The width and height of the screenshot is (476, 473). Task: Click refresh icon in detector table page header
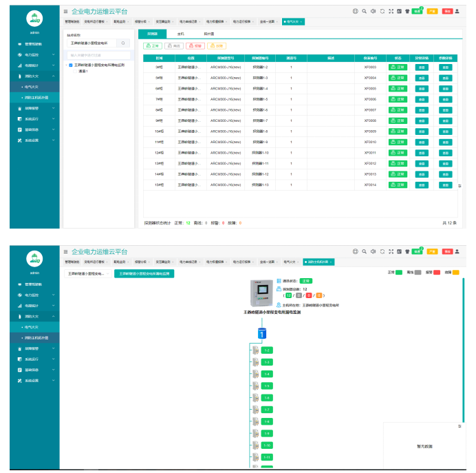point(382,11)
